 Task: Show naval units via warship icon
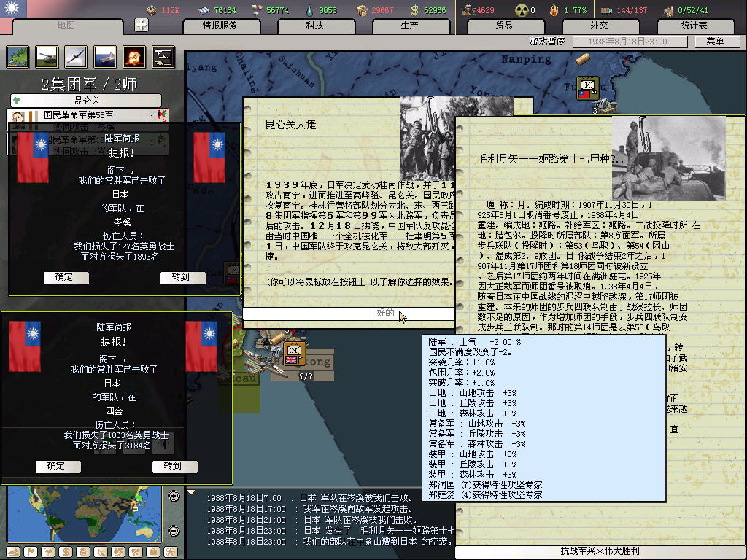105,57
